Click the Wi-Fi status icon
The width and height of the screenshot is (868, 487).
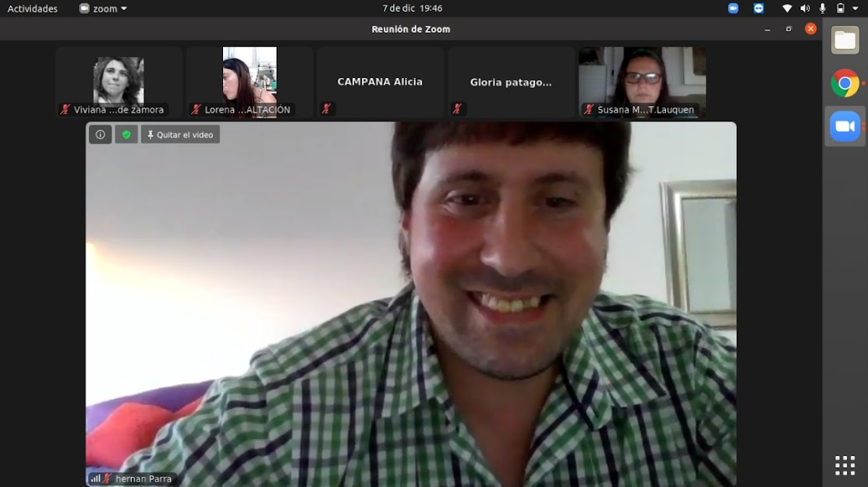tap(787, 9)
